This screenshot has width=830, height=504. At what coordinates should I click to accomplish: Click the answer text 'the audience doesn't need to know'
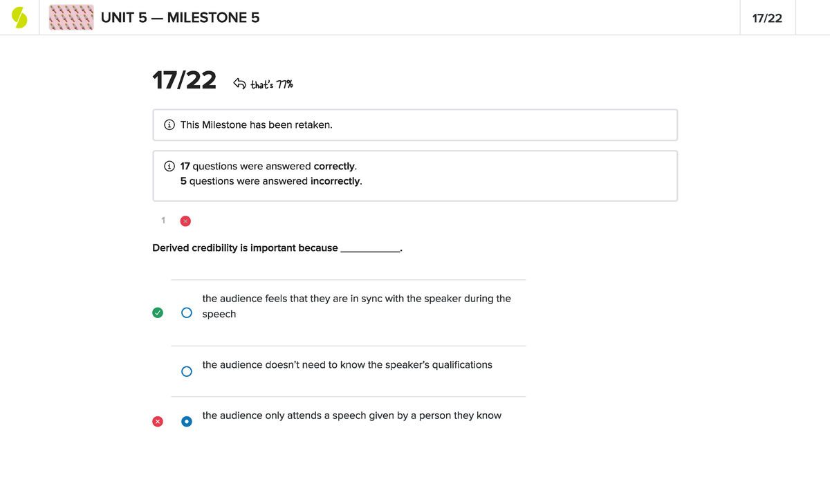pos(347,364)
